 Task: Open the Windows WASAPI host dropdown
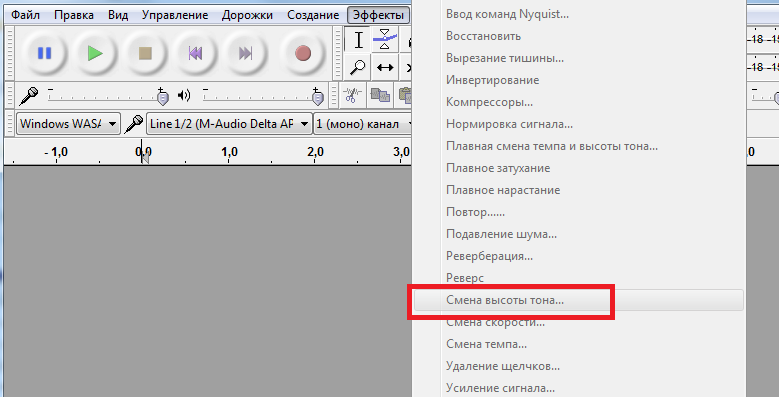pyautogui.click(x=68, y=124)
